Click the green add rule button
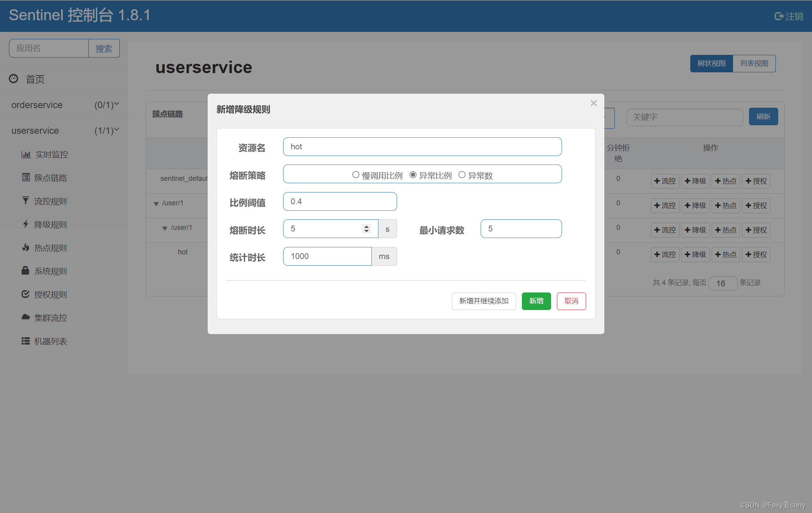 point(536,301)
